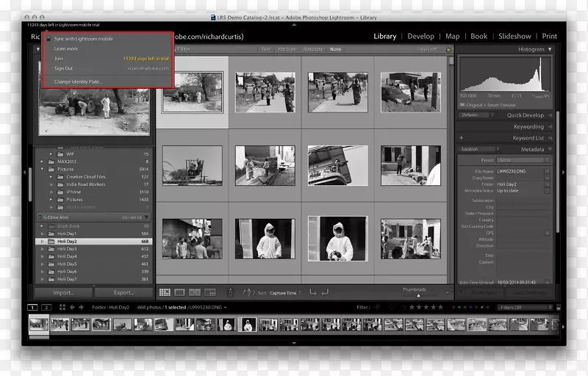
Task: Select the Compare view icon
Action: (x=194, y=292)
